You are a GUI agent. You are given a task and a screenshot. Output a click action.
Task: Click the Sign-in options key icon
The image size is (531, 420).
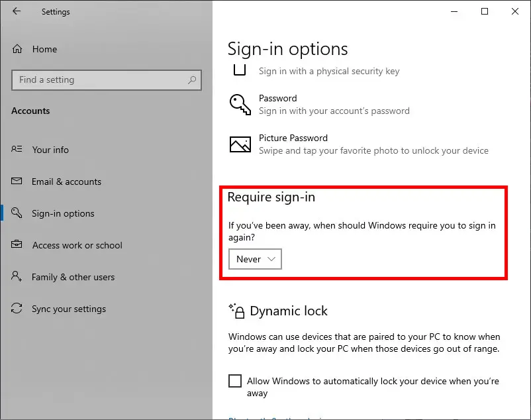(17, 213)
